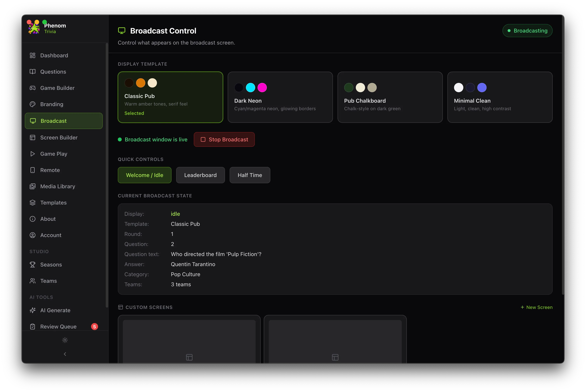The width and height of the screenshot is (586, 392).
Task: Click the Templates layers icon
Action: 33,203
